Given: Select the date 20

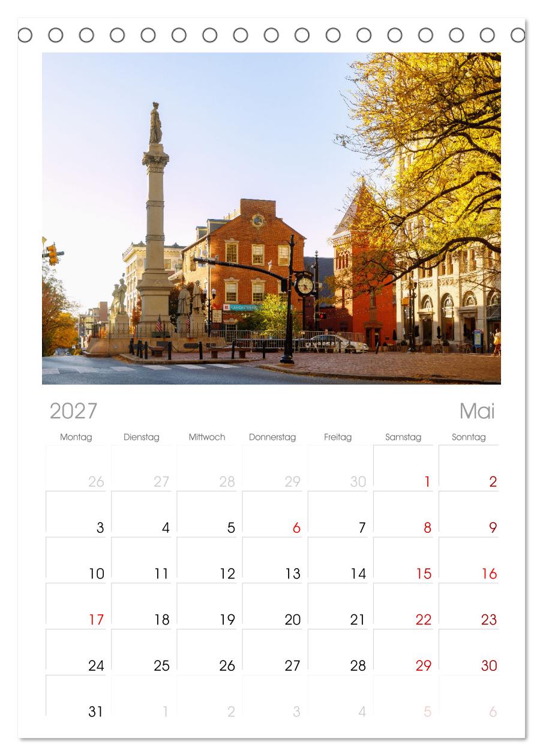Looking at the screenshot, I should tap(293, 620).
